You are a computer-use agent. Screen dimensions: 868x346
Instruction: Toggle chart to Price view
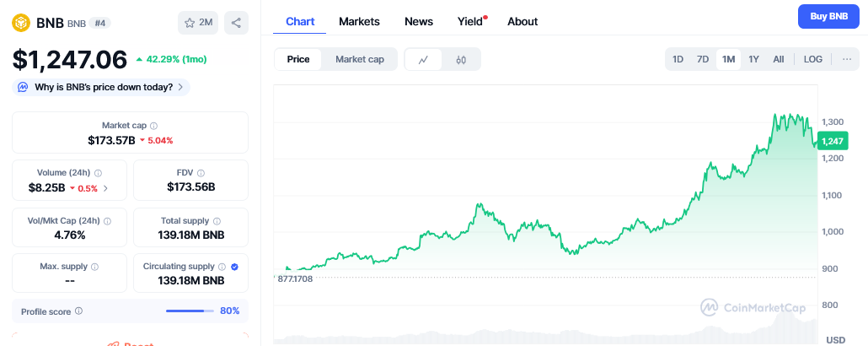[x=298, y=59]
